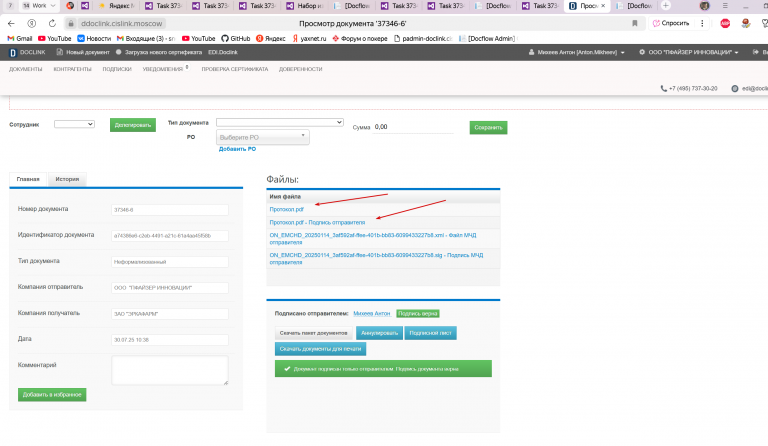Open ПРОВЕРКА СЕРТИФИКАТА menu item
This screenshot has width=768, height=446.
(235, 70)
